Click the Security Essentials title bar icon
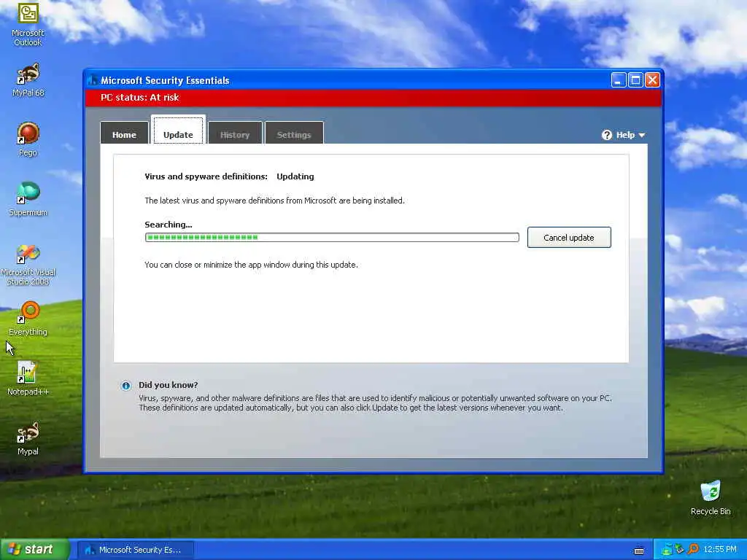 [93, 80]
